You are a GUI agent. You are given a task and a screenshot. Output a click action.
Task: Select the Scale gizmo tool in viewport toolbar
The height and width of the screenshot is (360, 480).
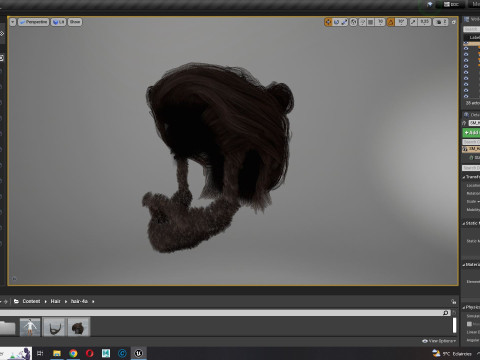click(x=344, y=22)
